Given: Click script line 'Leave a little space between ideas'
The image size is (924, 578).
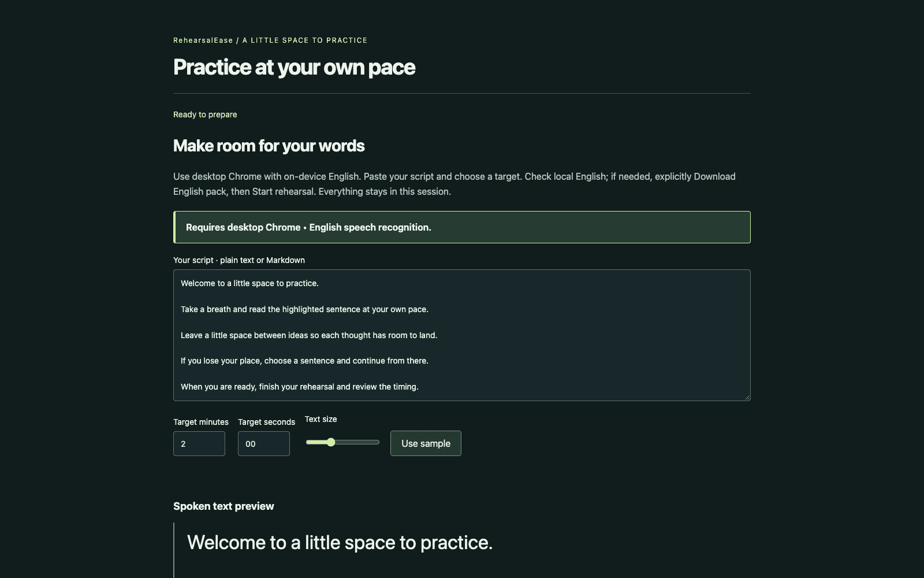Looking at the screenshot, I should (309, 335).
